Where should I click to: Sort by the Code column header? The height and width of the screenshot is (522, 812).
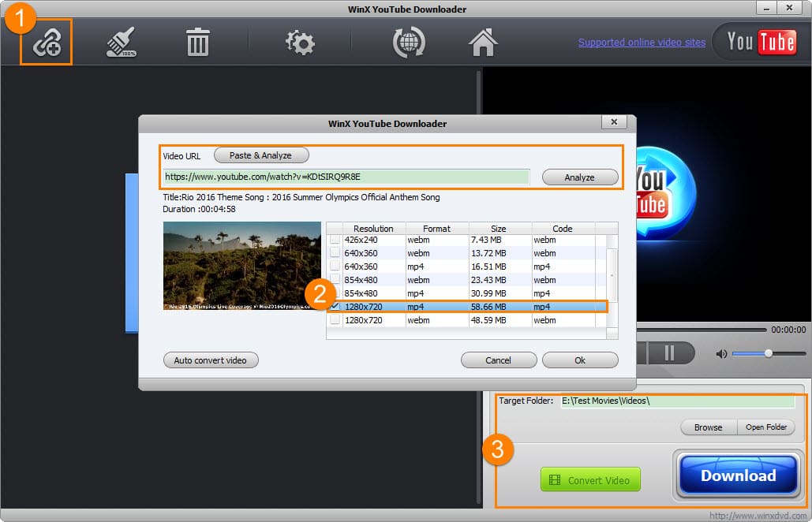pos(563,229)
